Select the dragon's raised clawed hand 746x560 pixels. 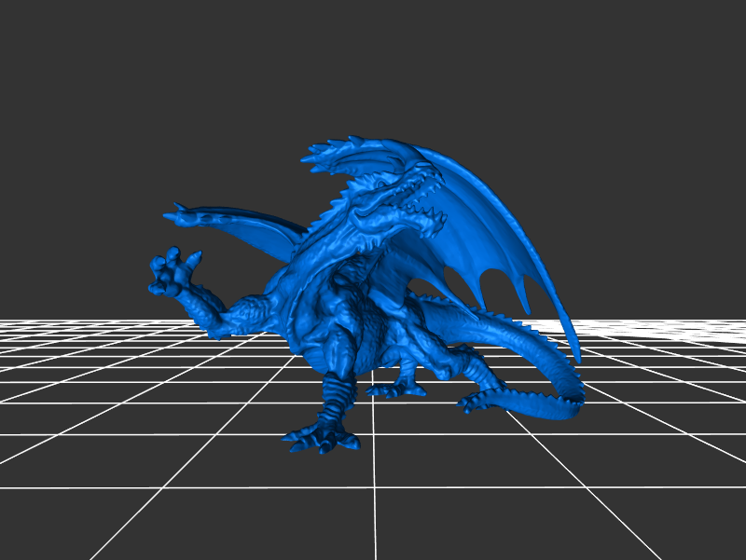click(x=173, y=271)
